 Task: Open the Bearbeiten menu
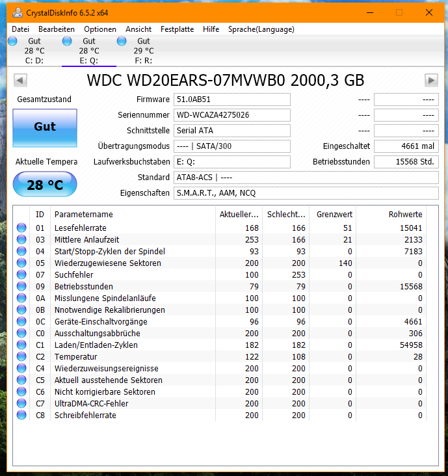click(x=57, y=29)
